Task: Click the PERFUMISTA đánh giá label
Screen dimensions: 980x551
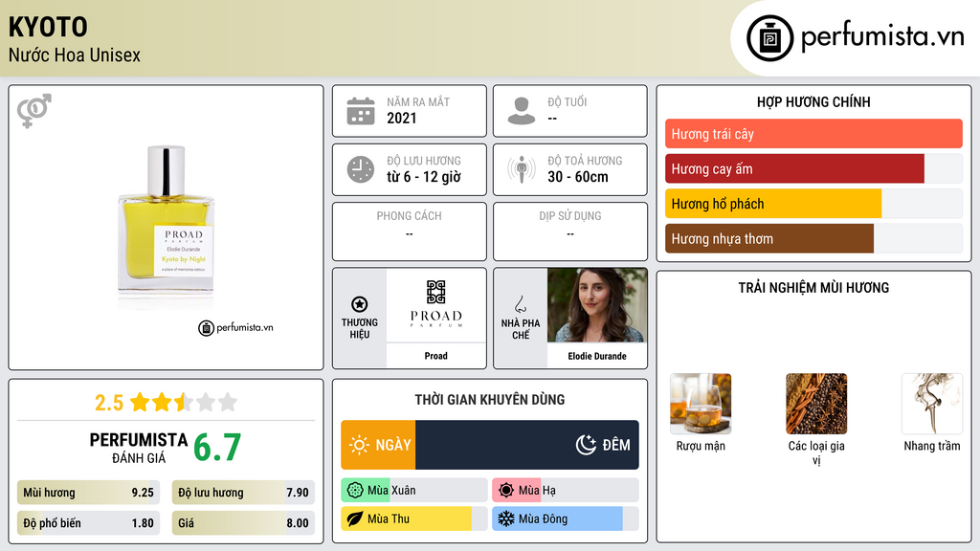Action: click(x=139, y=448)
